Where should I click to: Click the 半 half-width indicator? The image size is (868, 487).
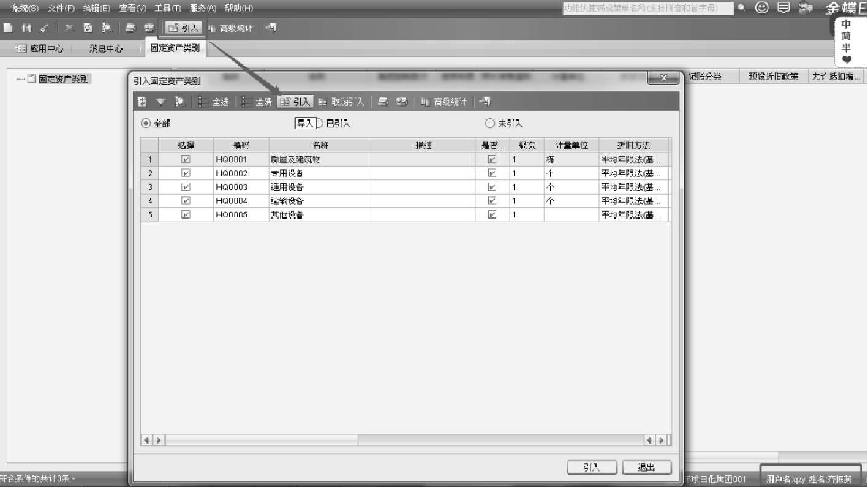pos(847,48)
